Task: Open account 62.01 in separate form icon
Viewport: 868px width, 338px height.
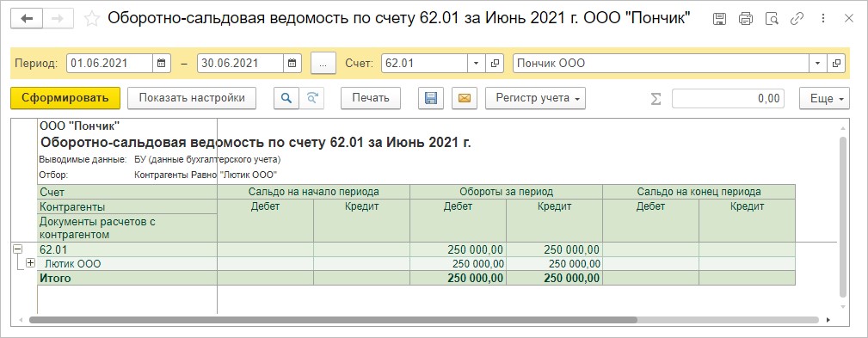Action: coord(495,63)
